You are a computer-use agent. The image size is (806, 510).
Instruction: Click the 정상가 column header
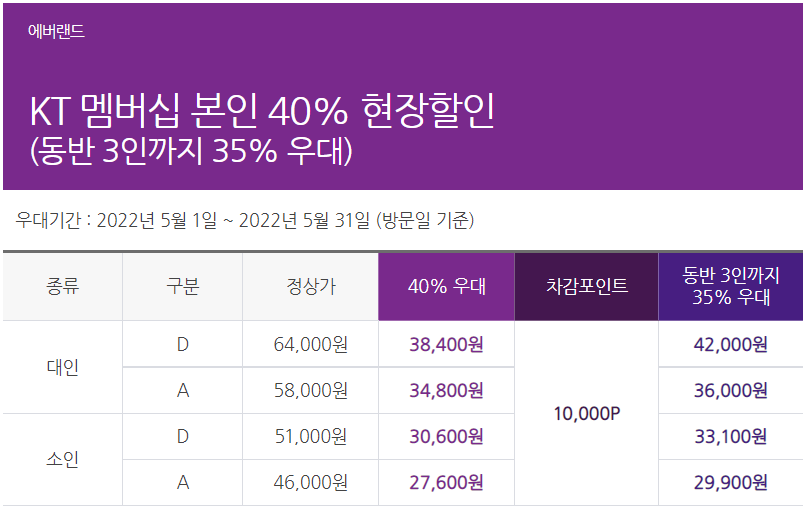[310, 286]
